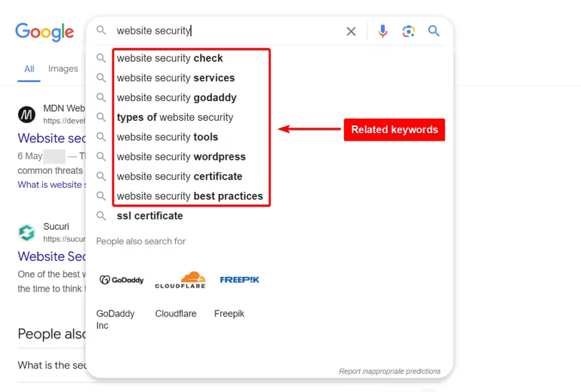The width and height of the screenshot is (581, 392).
Task: Choose suggestion 'types of website security'
Action: pyautogui.click(x=175, y=117)
